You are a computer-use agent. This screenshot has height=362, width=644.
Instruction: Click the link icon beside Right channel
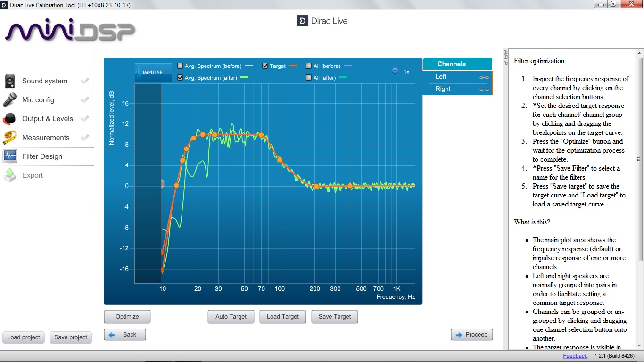click(484, 90)
